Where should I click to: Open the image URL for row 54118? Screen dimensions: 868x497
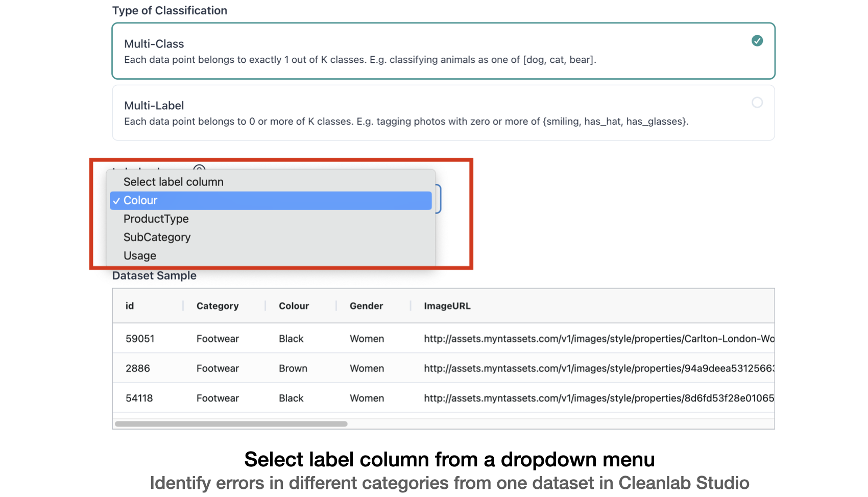tap(598, 398)
